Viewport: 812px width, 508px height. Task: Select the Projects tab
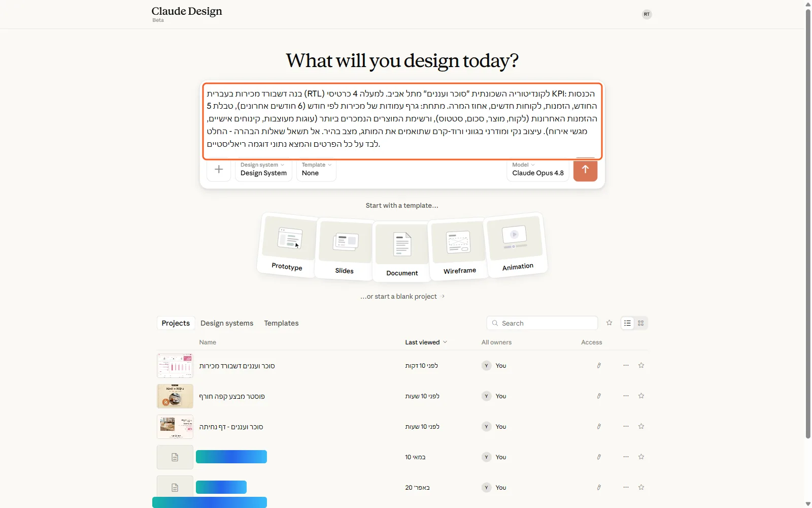176,323
